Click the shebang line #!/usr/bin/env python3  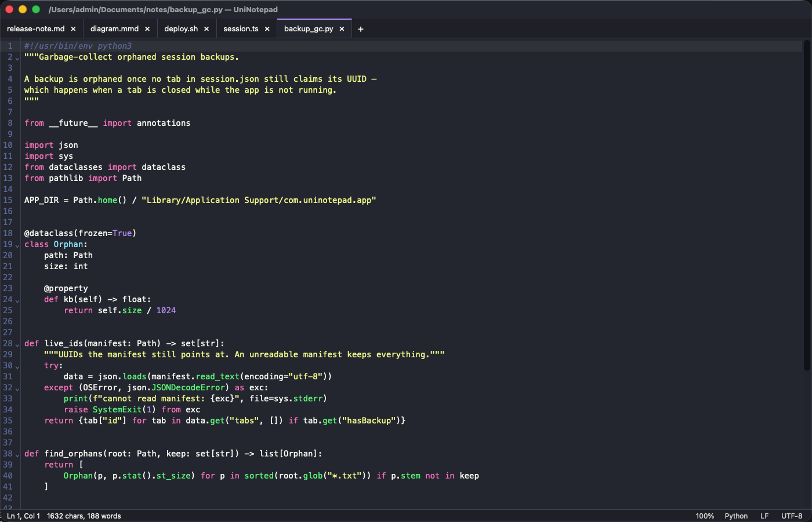point(78,46)
